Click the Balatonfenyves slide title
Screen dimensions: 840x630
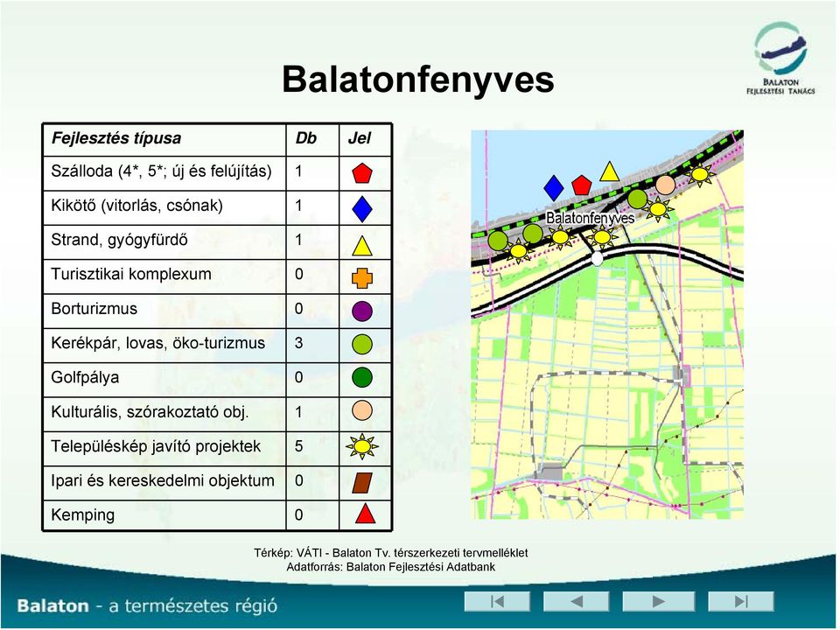tap(418, 80)
